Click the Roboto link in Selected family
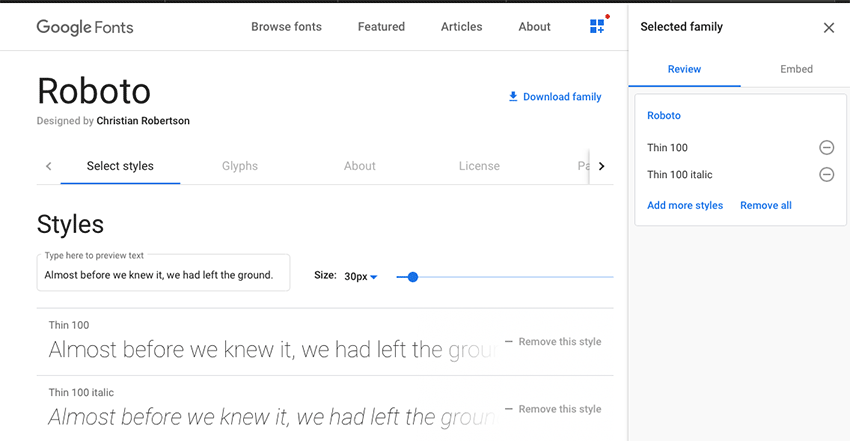Image resolution: width=850 pixels, height=441 pixels. 664,115
